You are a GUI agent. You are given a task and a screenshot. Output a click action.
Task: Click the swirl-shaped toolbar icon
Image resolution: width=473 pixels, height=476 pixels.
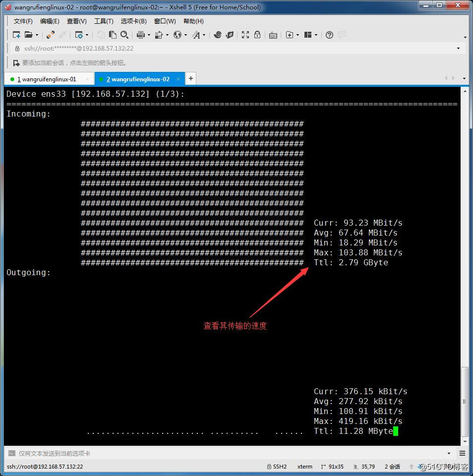tap(217, 35)
